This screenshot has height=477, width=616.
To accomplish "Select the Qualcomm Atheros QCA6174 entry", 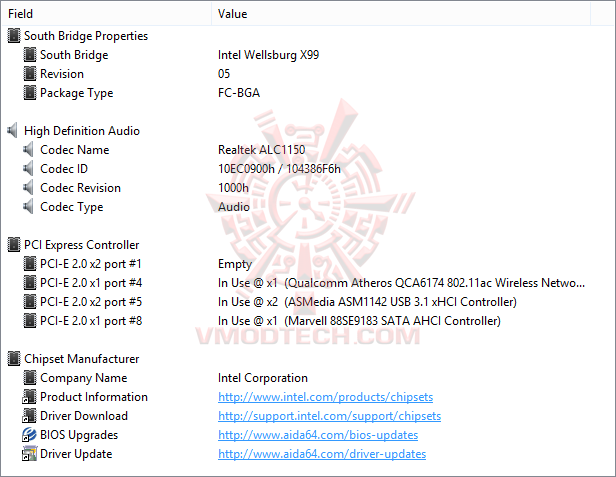I will click(402, 283).
